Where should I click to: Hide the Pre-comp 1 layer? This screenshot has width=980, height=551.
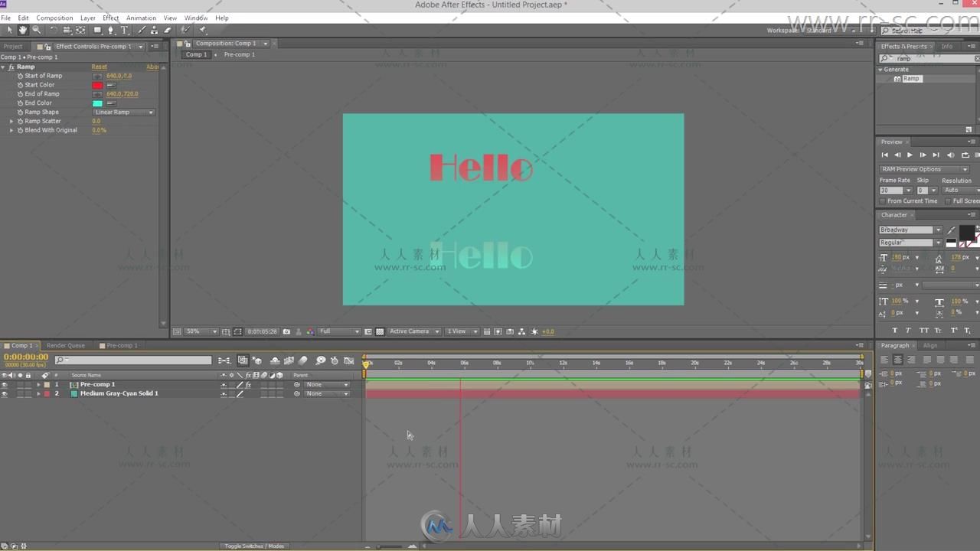(5, 384)
